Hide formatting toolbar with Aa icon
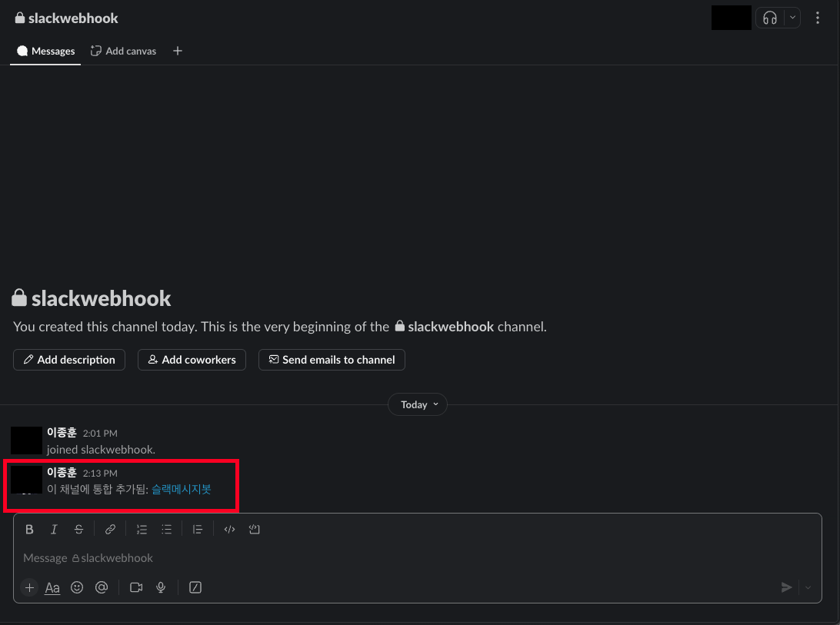Screen dimensions: 840x625 [x=52, y=587]
